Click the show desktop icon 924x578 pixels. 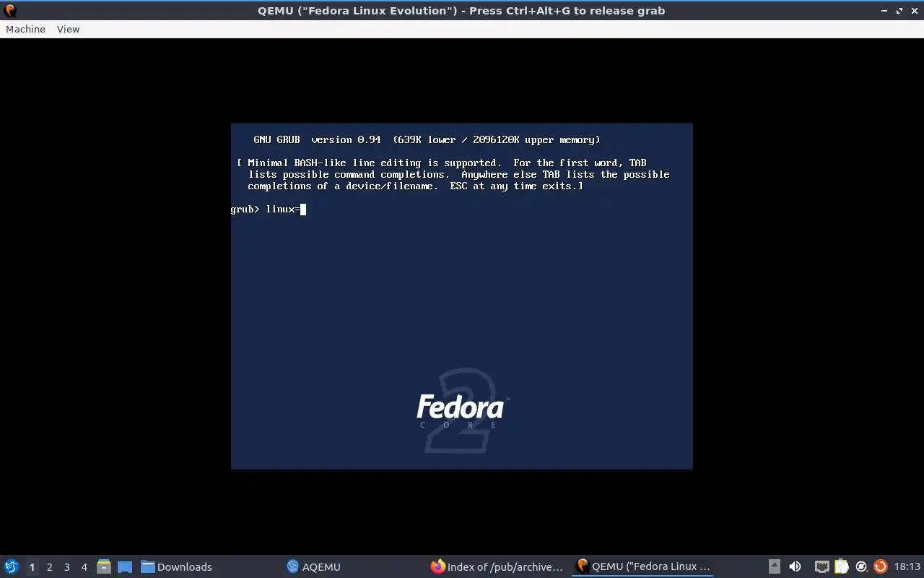[125, 566]
